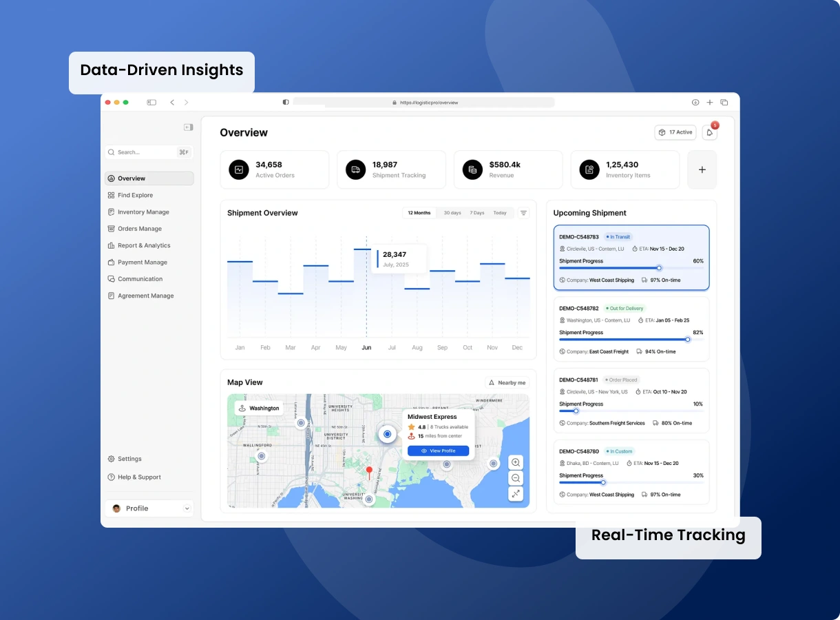Open Help & Support
840x620 pixels.
134,477
